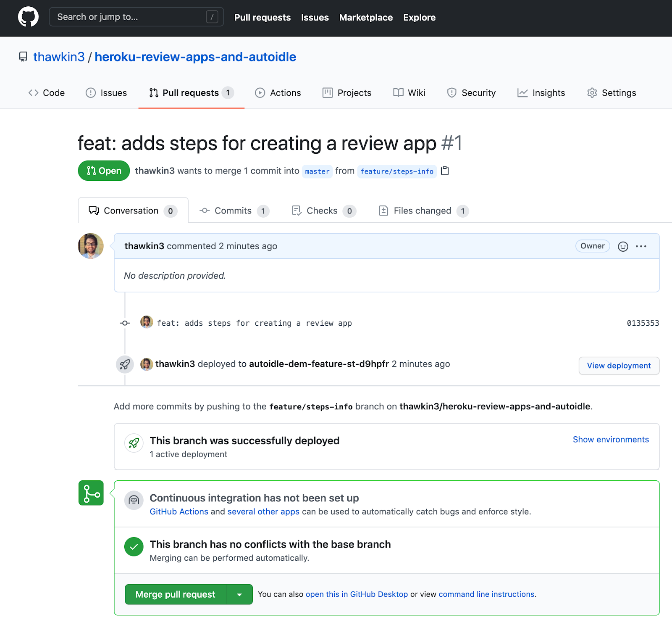Click small avatar beside commit message

click(147, 322)
